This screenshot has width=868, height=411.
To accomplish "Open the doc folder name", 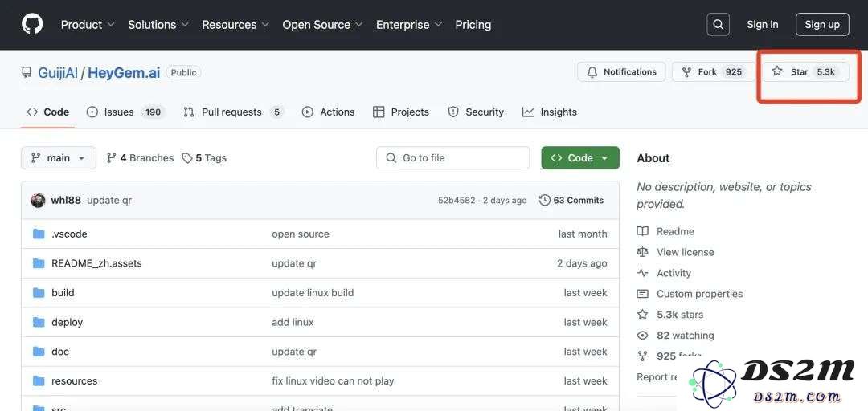I will click(60, 352).
